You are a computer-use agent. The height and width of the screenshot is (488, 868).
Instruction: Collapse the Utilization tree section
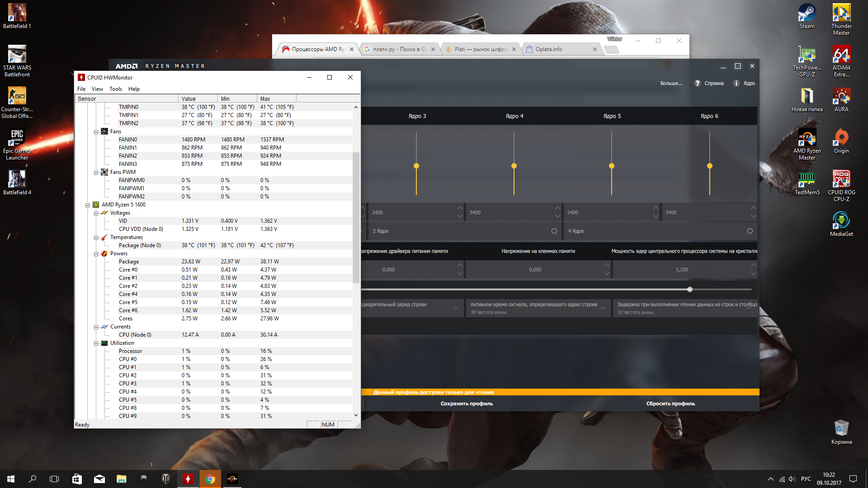(x=96, y=343)
